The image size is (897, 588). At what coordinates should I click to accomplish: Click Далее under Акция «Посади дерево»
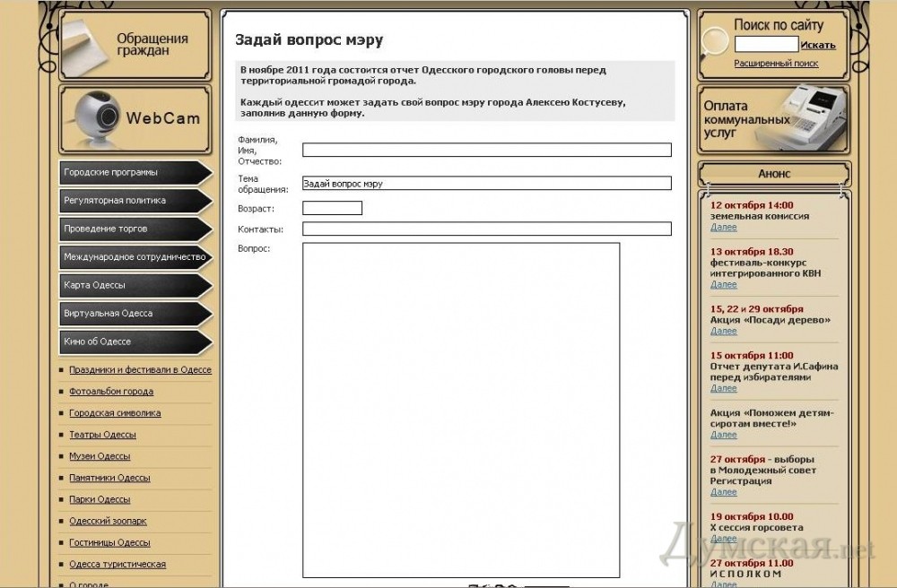click(723, 331)
